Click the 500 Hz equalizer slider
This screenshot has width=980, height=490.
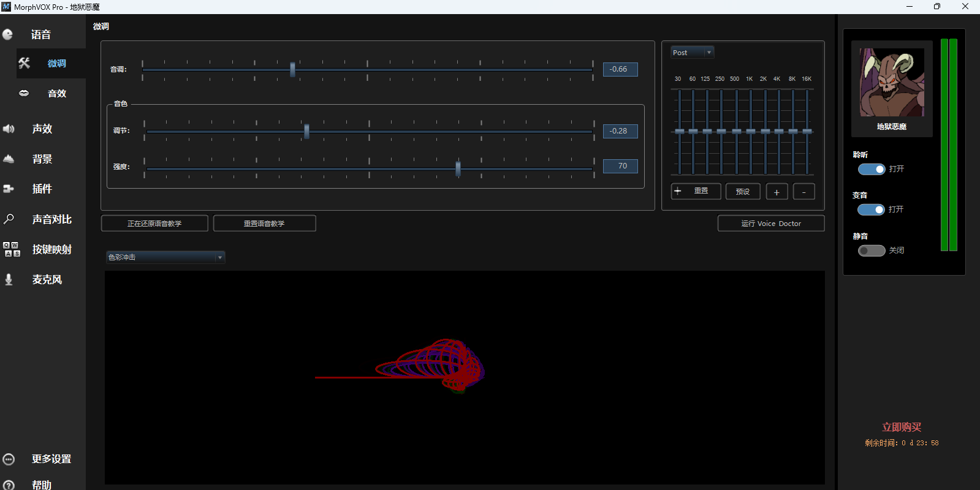[x=737, y=132]
